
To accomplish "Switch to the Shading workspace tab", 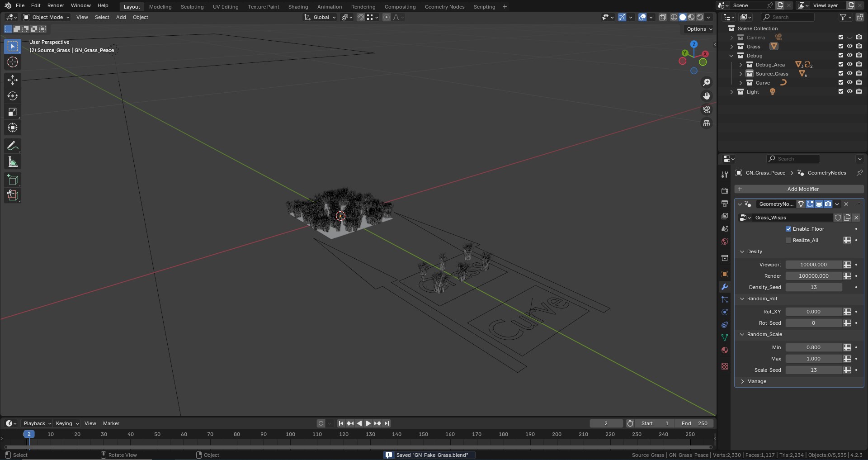I will pyautogui.click(x=298, y=7).
